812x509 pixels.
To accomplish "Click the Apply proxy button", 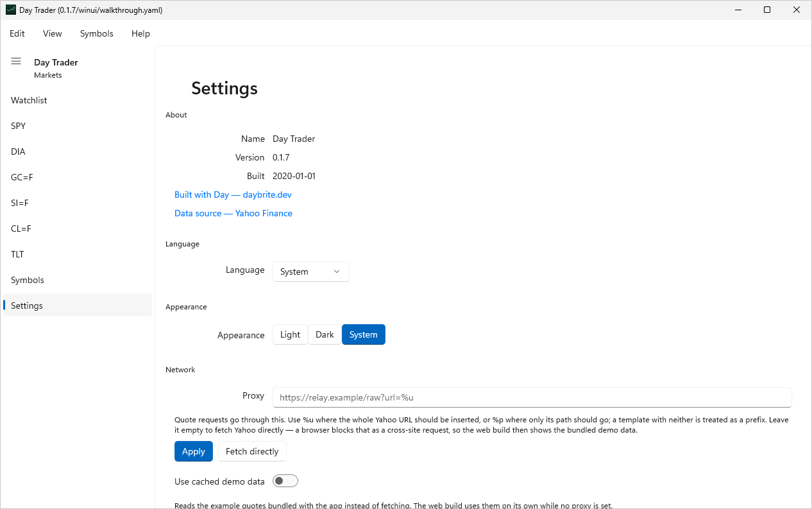I will pyautogui.click(x=194, y=451).
